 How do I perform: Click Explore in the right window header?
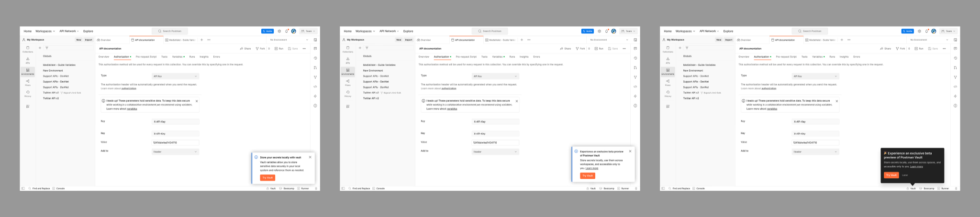click(x=728, y=31)
